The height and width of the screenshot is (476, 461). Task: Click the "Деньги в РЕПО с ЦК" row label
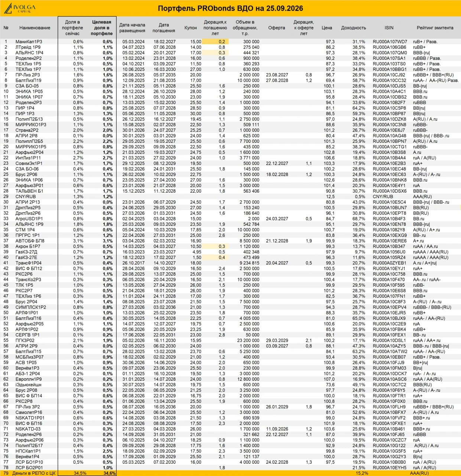34,473
